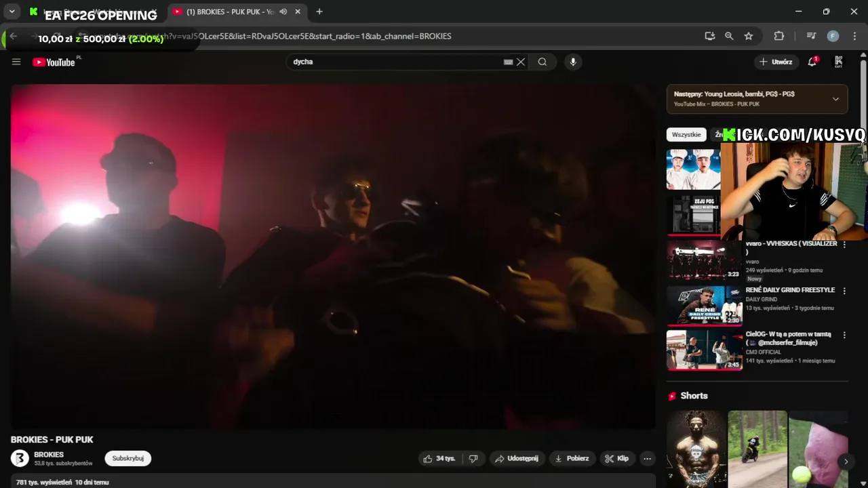
Task: Open the 781 tys. wyświetleń description line
Action: pyautogui.click(x=62, y=483)
